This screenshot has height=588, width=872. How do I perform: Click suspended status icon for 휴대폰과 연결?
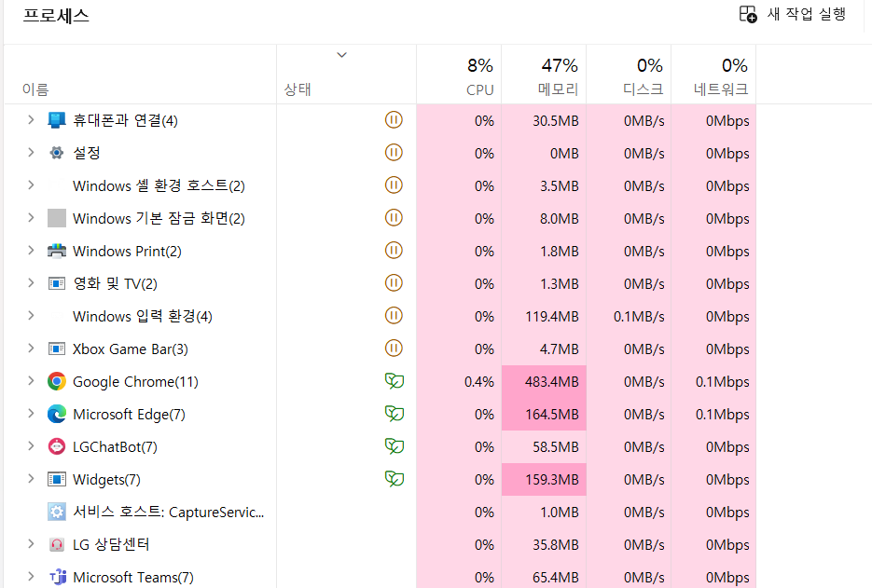394,120
